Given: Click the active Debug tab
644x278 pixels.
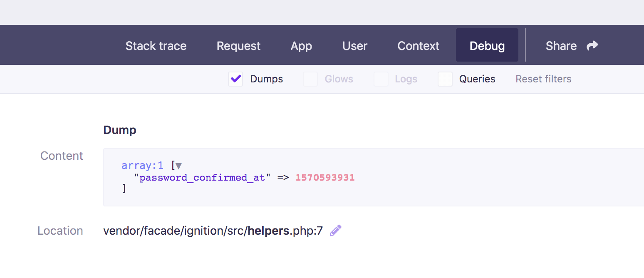Looking at the screenshot, I should coord(487,46).
